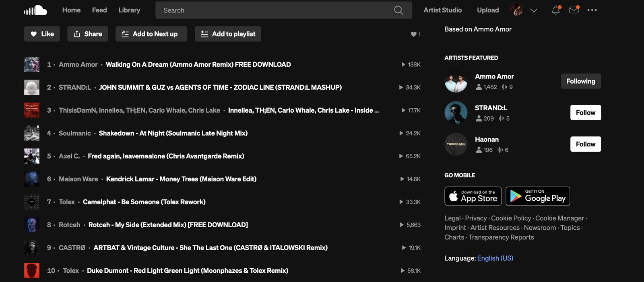
Task: Select Walking On A Dream (Ammo Amor Remix) title
Action: (198, 64)
